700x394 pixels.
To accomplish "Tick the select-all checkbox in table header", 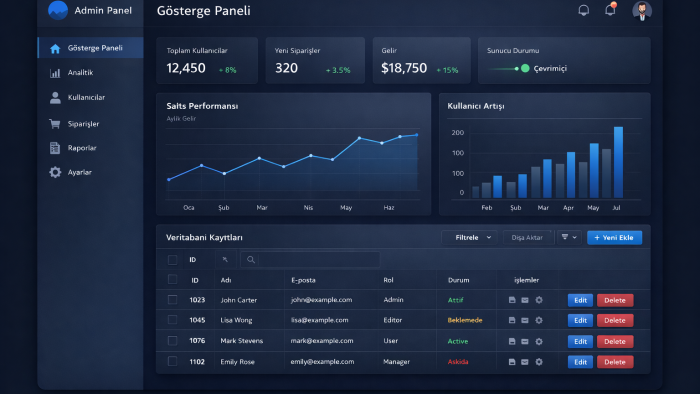I will (172, 280).
